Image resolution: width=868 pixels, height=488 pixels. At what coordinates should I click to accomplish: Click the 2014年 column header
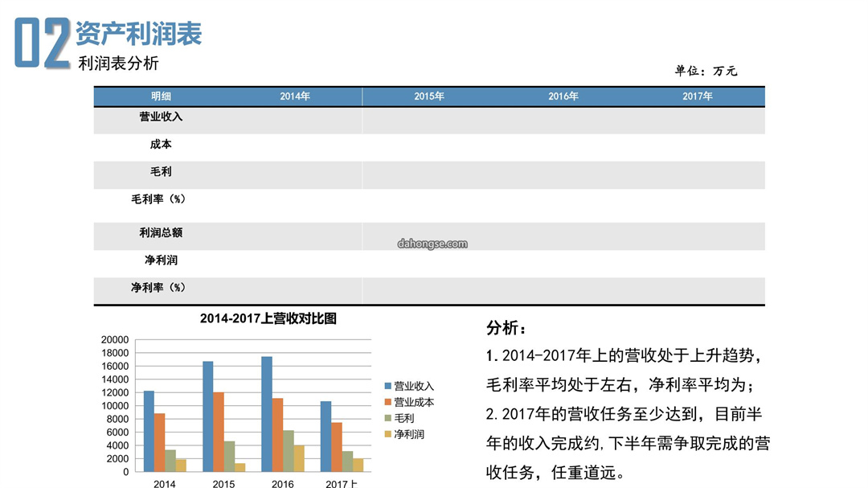point(294,96)
